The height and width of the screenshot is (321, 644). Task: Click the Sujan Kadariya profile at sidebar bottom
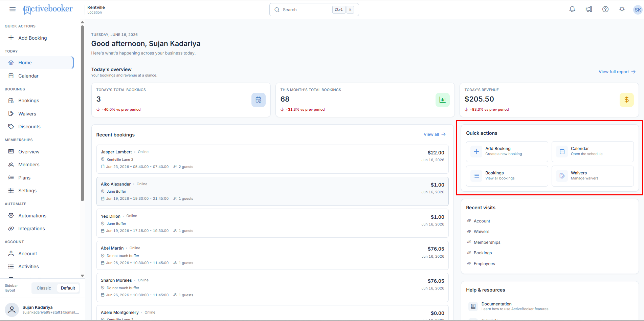pyautogui.click(x=42, y=309)
